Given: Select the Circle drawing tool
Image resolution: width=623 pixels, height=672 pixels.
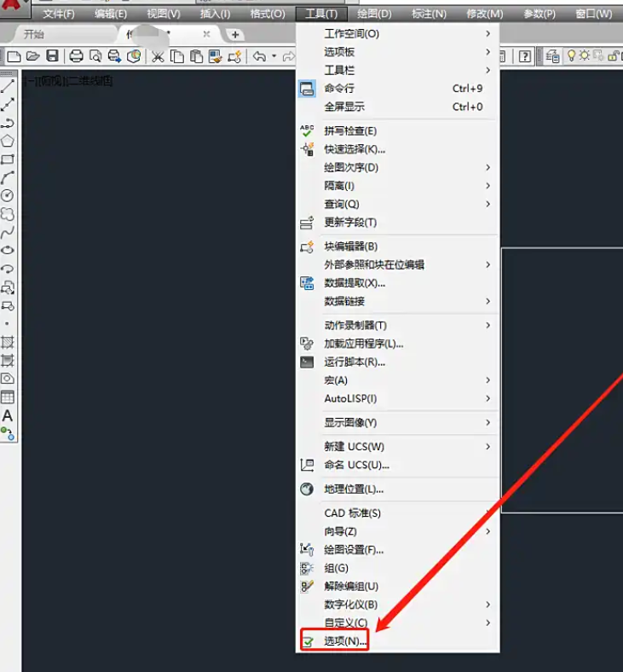Looking at the screenshot, I should [x=8, y=195].
